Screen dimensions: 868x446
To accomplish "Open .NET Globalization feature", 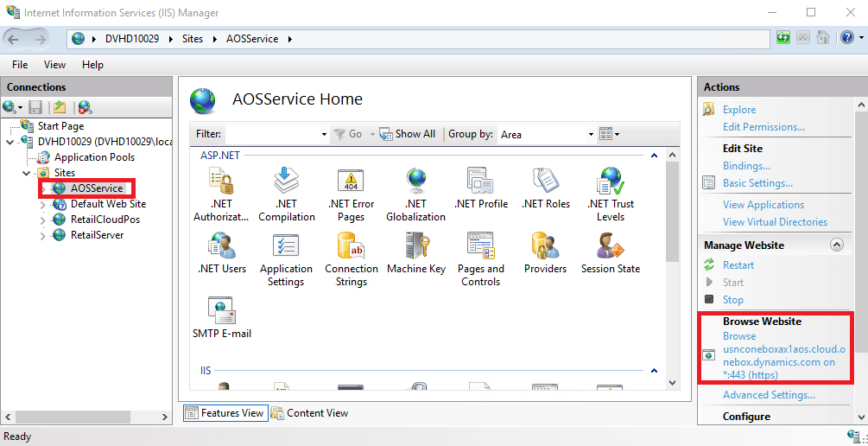I will tap(415, 194).
